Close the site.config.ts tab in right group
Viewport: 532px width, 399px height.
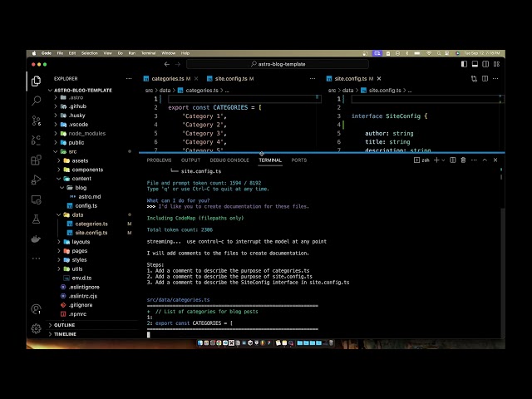point(379,79)
